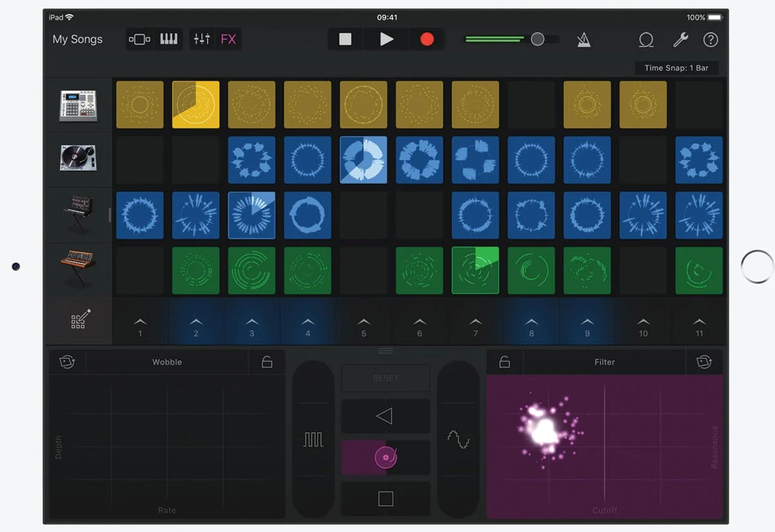Trigger column 11 chevron arrow
The width and height of the screenshot is (775, 532).
(x=699, y=322)
